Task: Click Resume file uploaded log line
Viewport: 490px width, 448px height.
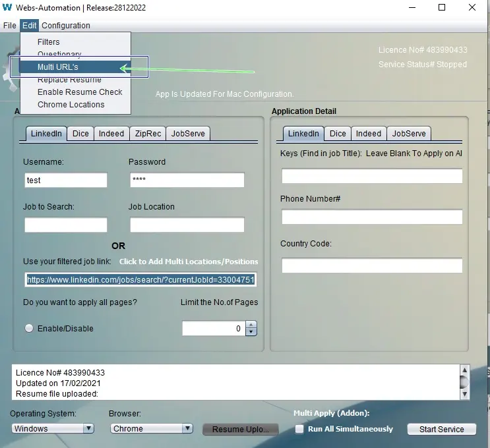Action: (x=57, y=394)
